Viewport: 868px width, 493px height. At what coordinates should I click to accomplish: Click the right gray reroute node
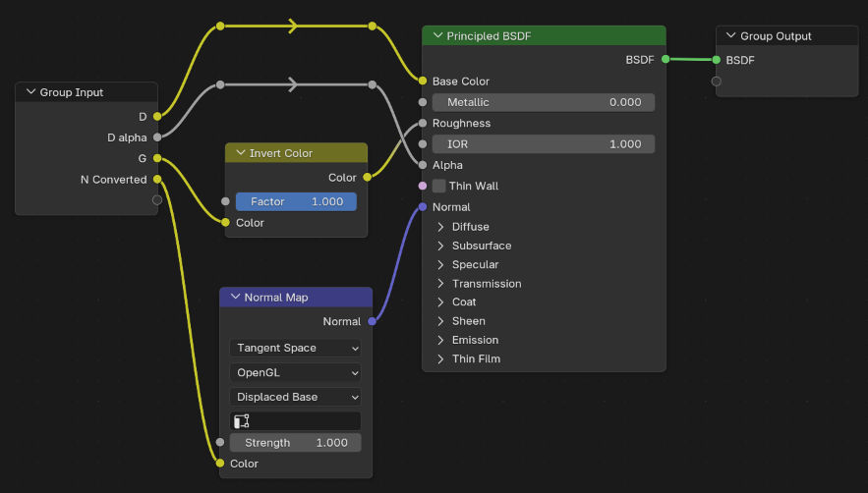click(372, 84)
